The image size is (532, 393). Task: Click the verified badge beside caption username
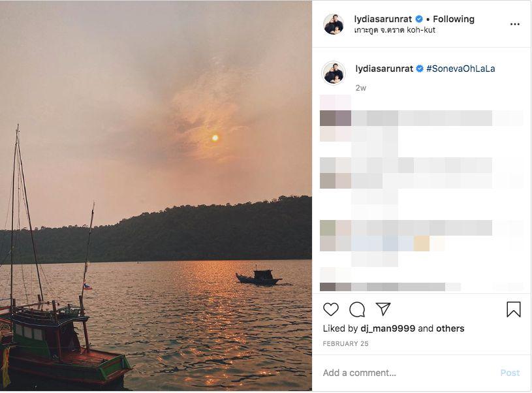click(x=420, y=69)
